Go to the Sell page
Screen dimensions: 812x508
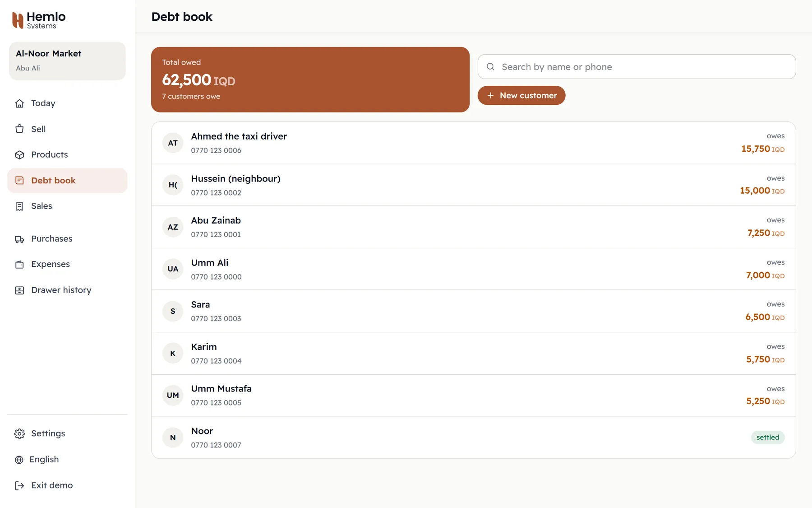(x=67, y=129)
